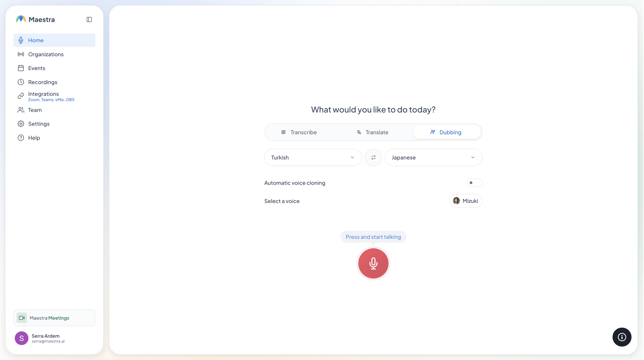This screenshot has width=644, height=360.
Task: Enable Automatic voice cloning toggle
Action: point(474,183)
